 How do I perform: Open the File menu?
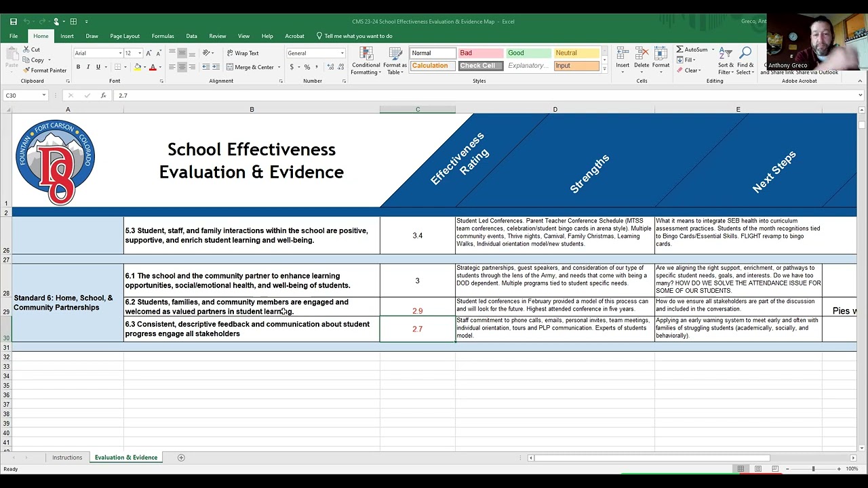click(x=14, y=36)
